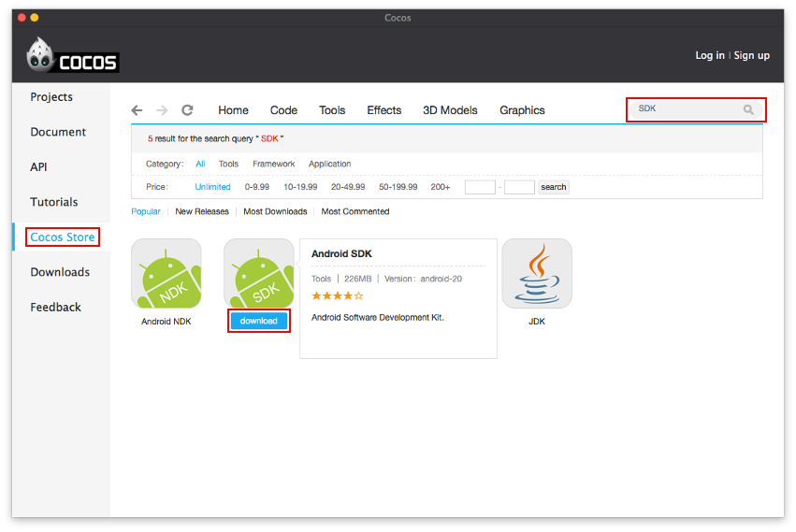Sort results by Most Downloads

pos(275,211)
